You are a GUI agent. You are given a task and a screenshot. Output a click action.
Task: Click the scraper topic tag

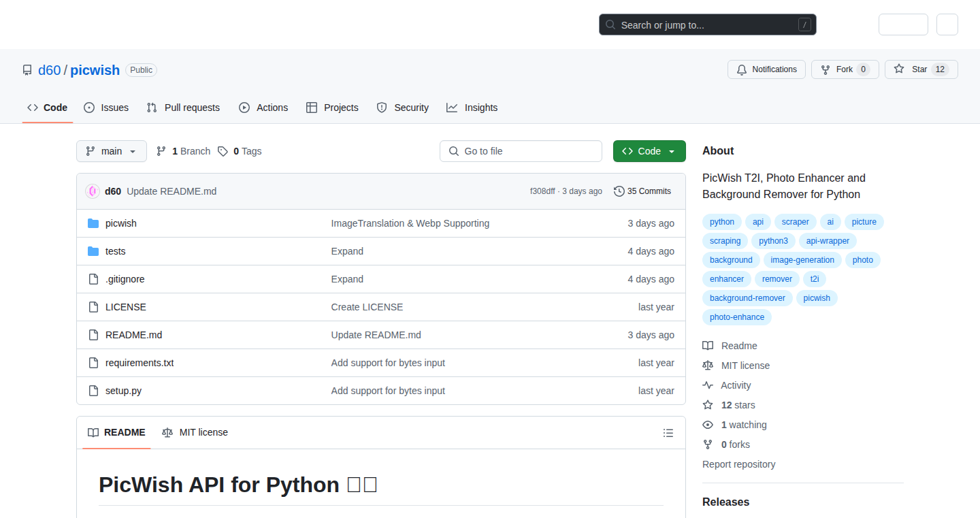(796, 222)
